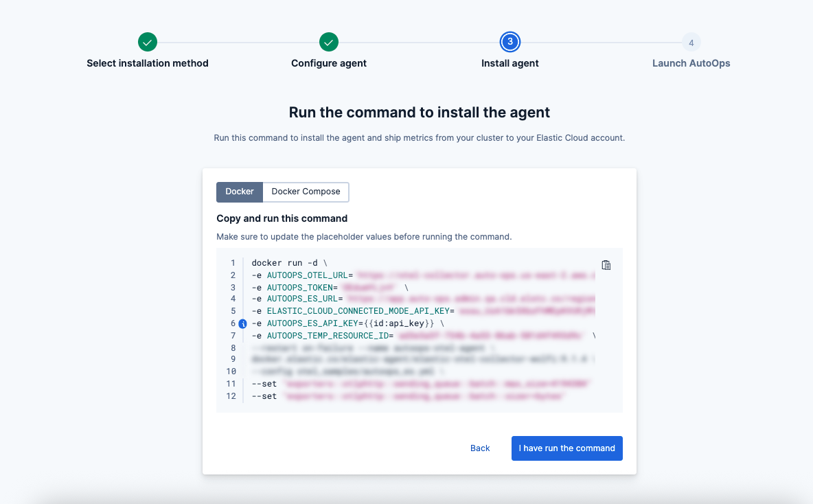Click the Install agent step label
Screen dimensions: 813x504
point(510,63)
